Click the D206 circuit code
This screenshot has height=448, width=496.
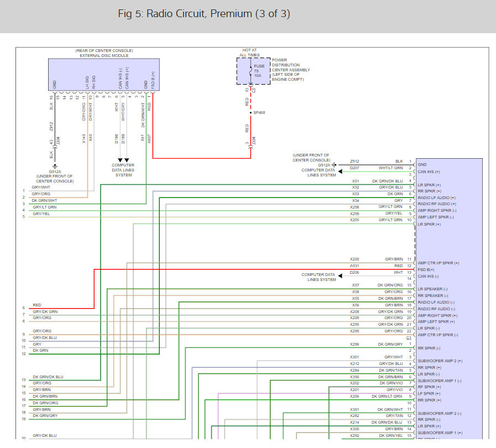pyautogui.click(x=354, y=273)
